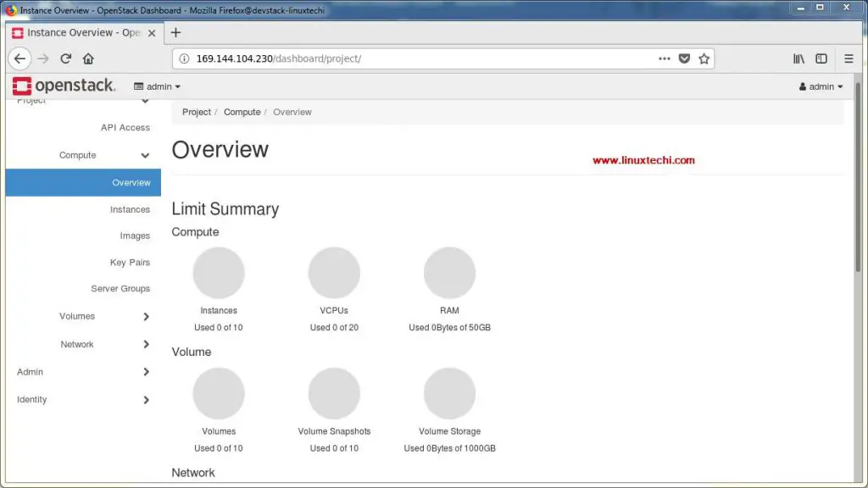Viewport: 868px width, 488px height.
Task: Go back using the browser back arrow
Action: tap(20, 58)
